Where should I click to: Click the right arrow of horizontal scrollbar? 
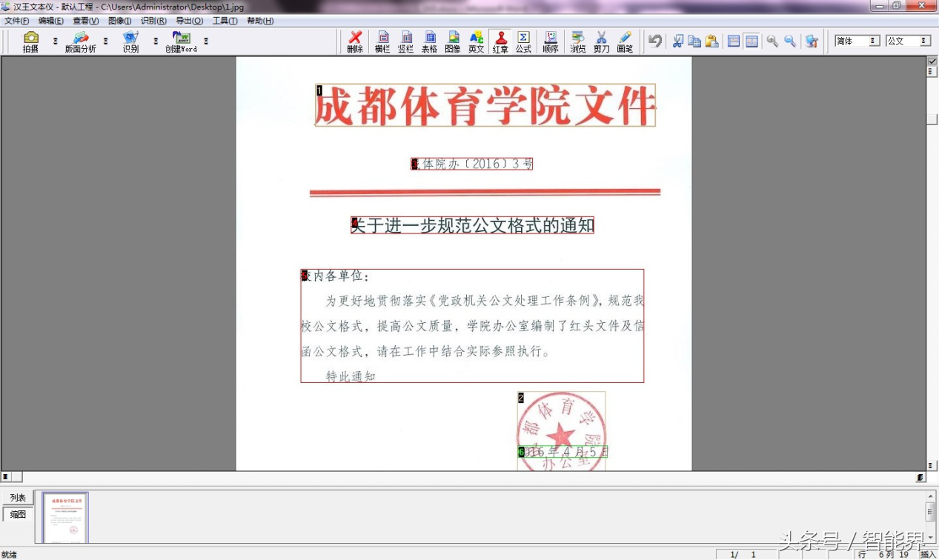[920, 477]
